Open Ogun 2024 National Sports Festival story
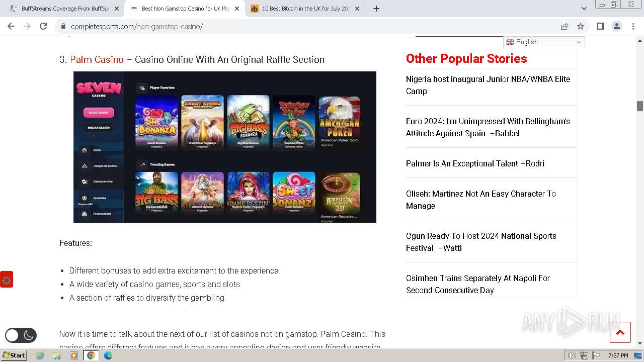644x362 pixels. 481,242
